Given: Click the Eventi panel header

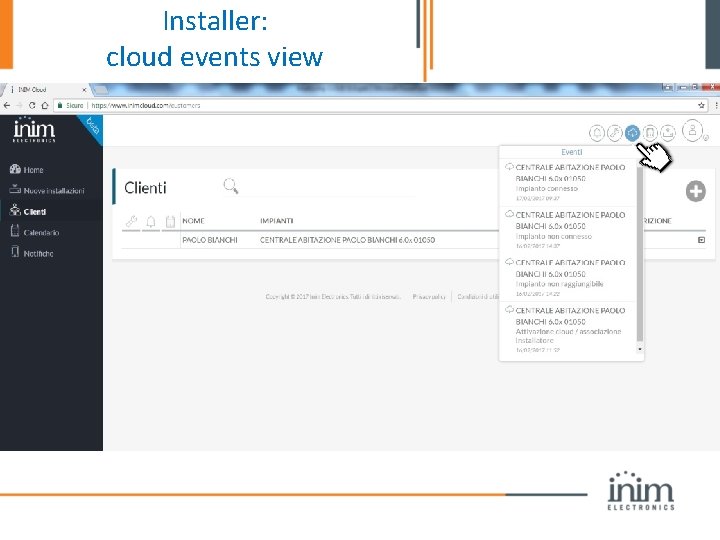Looking at the screenshot, I should click(572, 152).
